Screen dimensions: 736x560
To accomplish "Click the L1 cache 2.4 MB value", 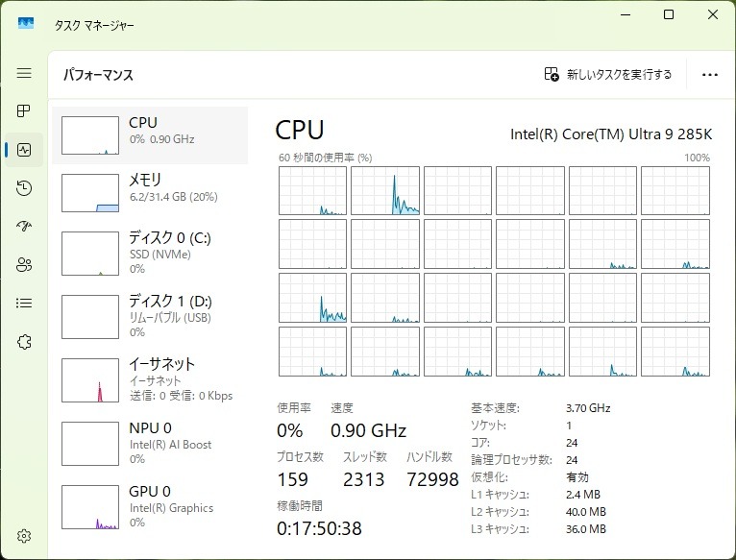I will (583, 495).
